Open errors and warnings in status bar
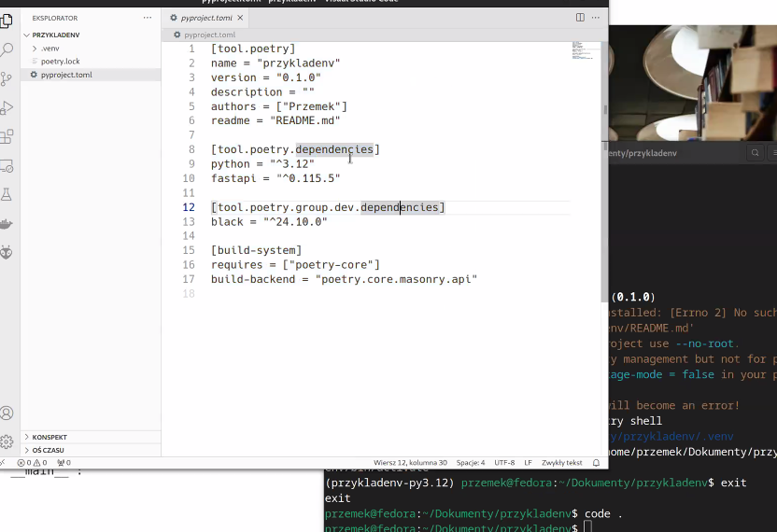This screenshot has width=777, height=532. (32, 463)
